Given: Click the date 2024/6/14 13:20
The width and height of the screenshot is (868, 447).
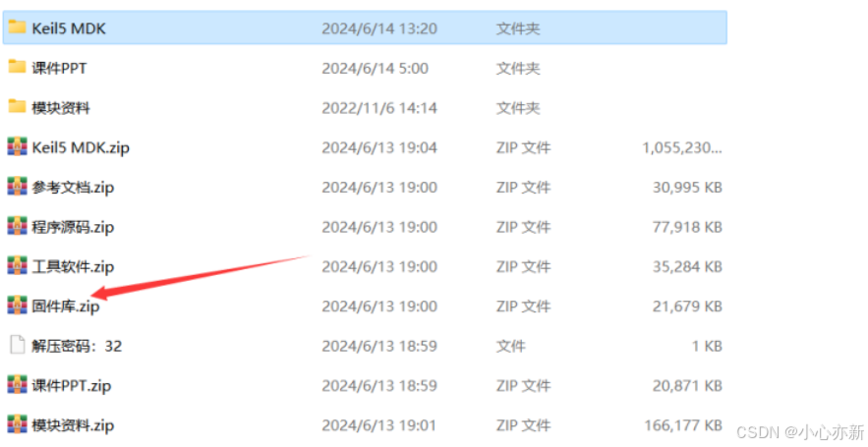Looking at the screenshot, I should [x=379, y=28].
